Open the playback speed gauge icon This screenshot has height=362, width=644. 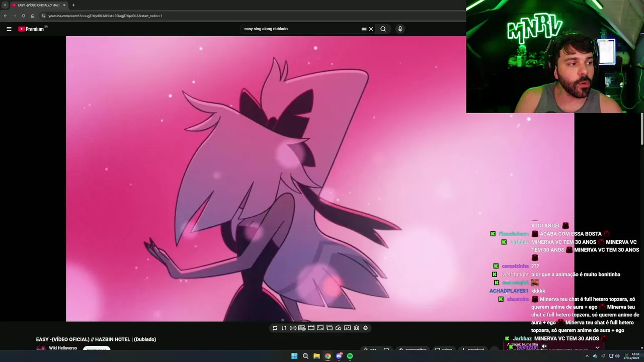click(x=338, y=328)
